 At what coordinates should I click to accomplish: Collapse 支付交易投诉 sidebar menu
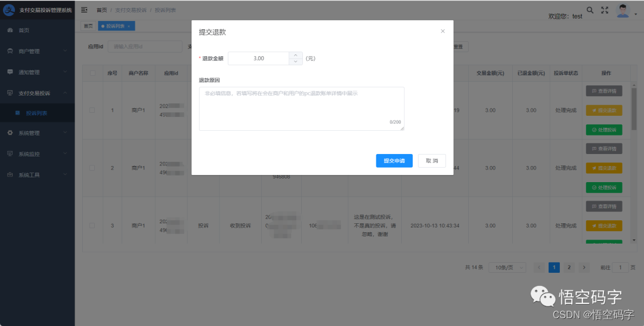[38, 93]
